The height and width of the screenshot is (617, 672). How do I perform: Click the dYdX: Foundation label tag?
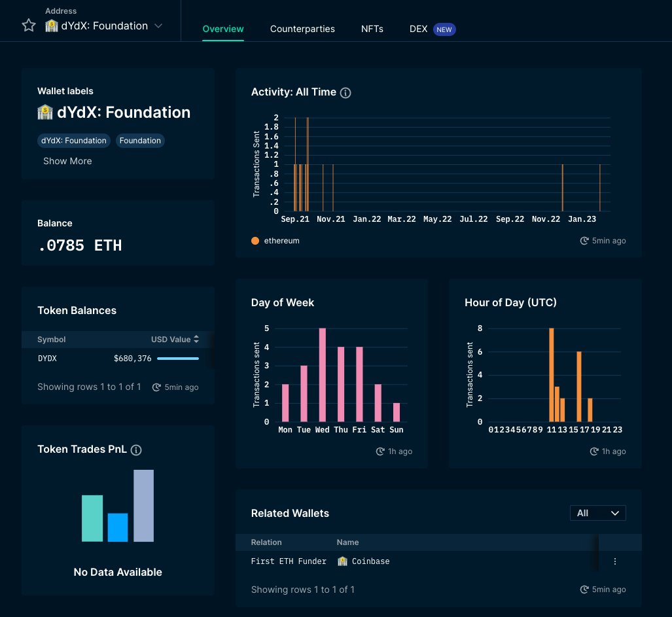(x=74, y=141)
